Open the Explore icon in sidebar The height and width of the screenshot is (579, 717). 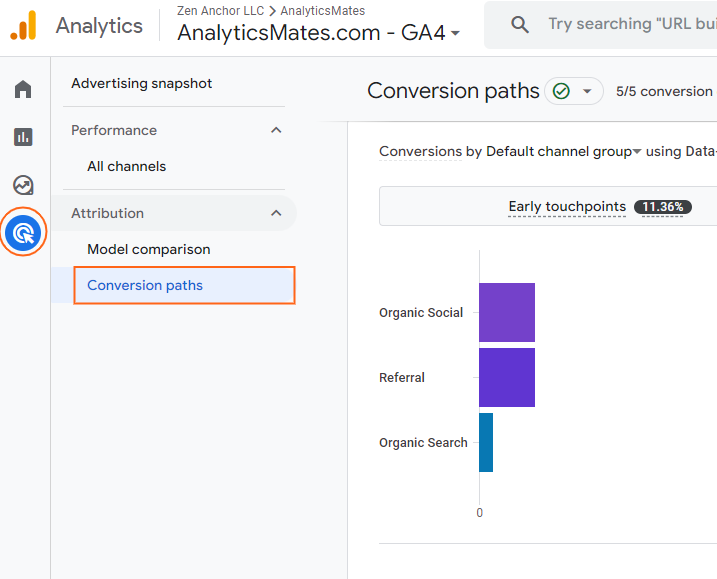[23, 185]
